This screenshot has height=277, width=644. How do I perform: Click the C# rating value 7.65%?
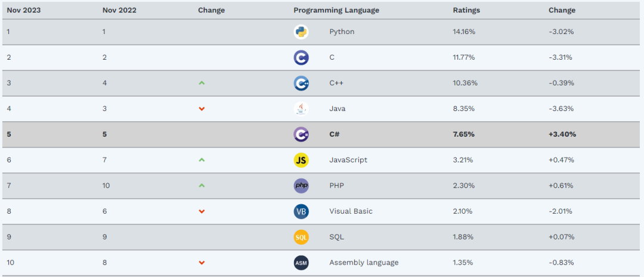464,134
